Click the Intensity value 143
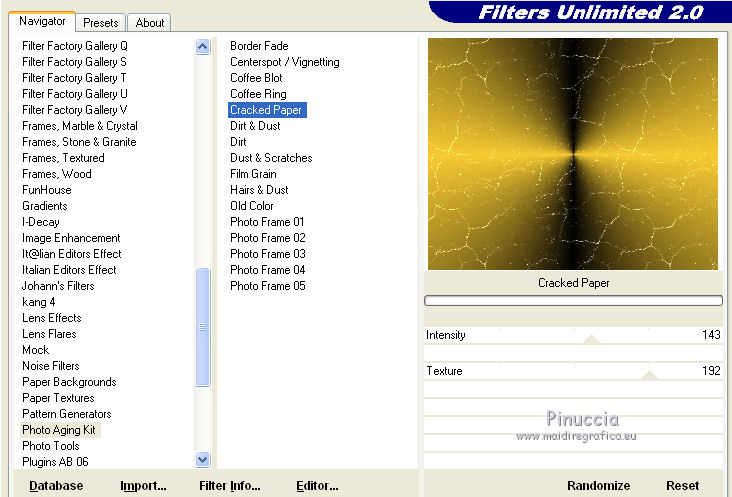732x497 pixels. tap(711, 335)
